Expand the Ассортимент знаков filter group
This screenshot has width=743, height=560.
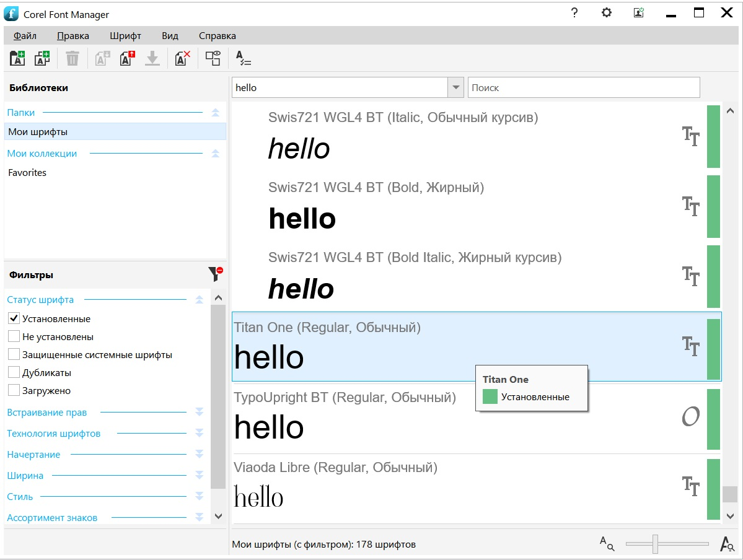[x=199, y=517]
